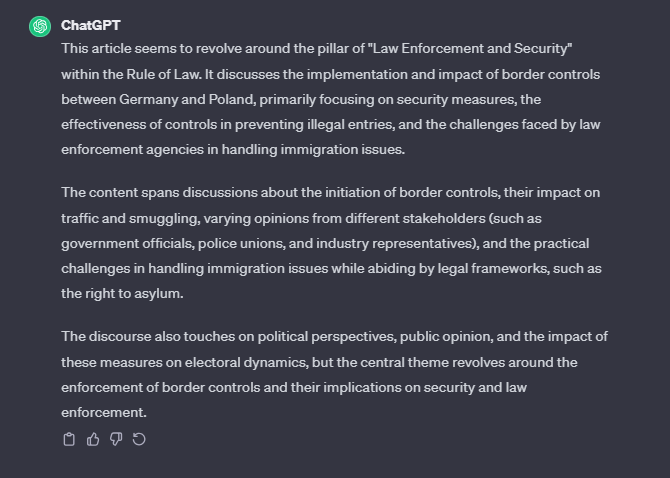Give the response a thumbs up
670x478 pixels.
pyautogui.click(x=93, y=439)
